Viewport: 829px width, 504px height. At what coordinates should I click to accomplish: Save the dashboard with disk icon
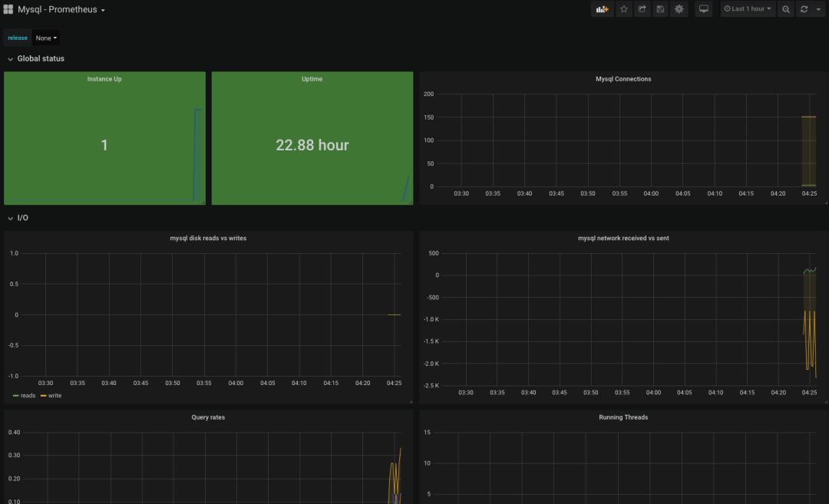tap(660, 9)
